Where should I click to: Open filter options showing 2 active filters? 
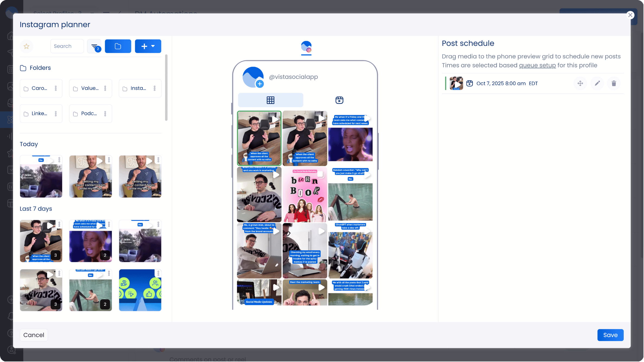94,46
